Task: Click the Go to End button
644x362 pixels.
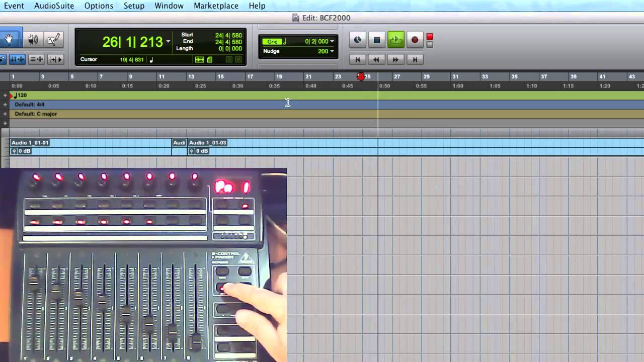Action: 415,59
